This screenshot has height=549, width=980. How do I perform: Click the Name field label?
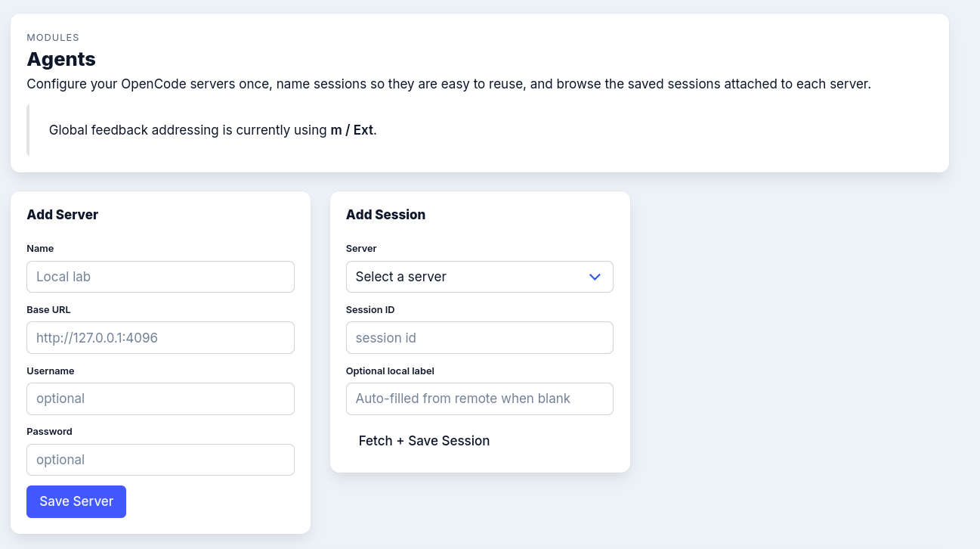point(40,249)
